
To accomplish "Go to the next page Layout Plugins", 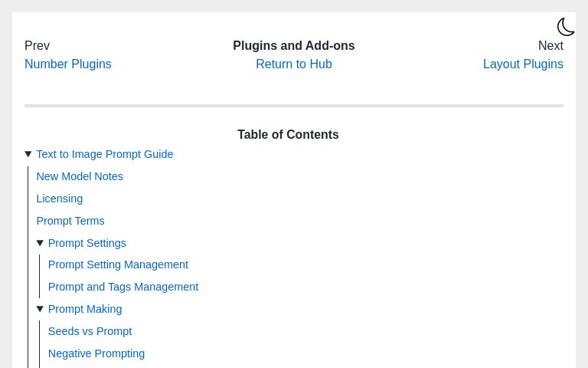I will tap(523, 64).
